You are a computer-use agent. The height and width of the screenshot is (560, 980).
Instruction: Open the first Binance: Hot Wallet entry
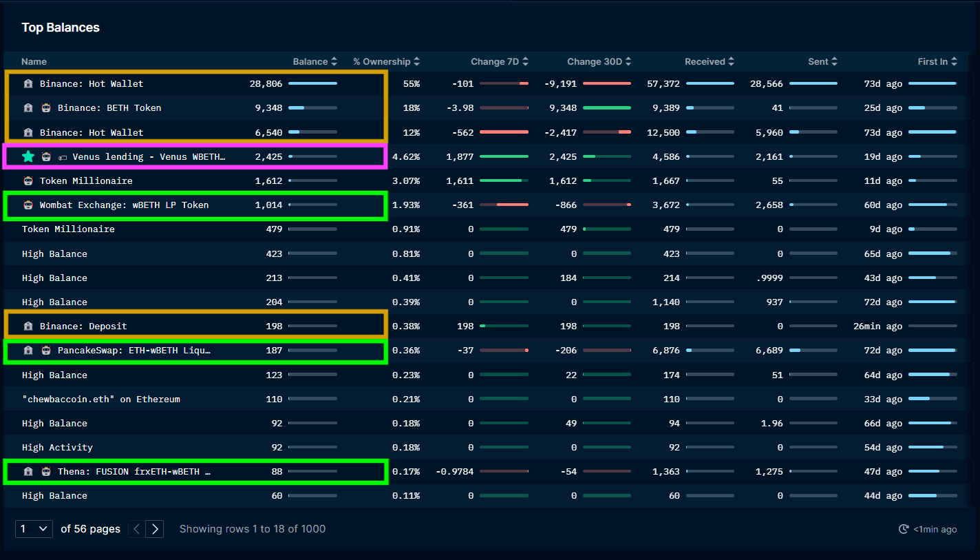pyautogui.click(x=92, y=84)
